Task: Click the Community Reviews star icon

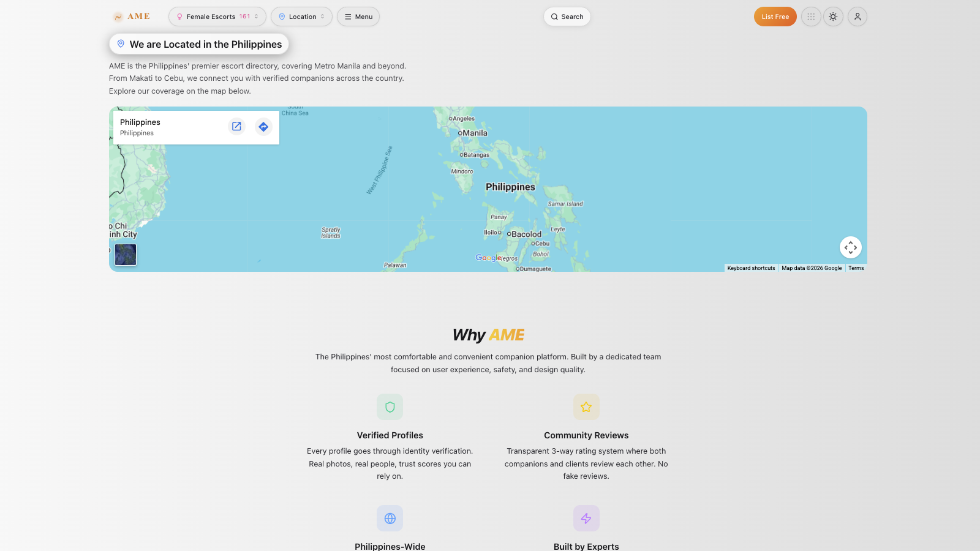Action: coord(586,407)
